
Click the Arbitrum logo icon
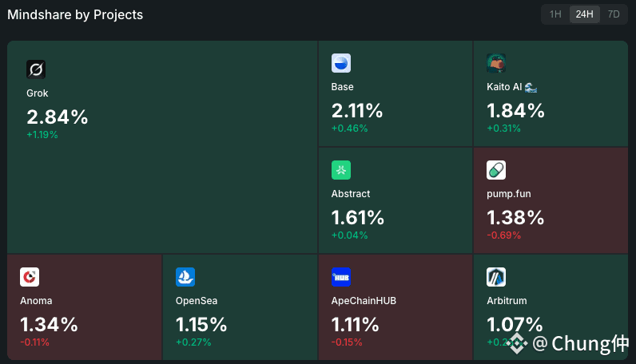pyautogui.click(x=496, y=277)
